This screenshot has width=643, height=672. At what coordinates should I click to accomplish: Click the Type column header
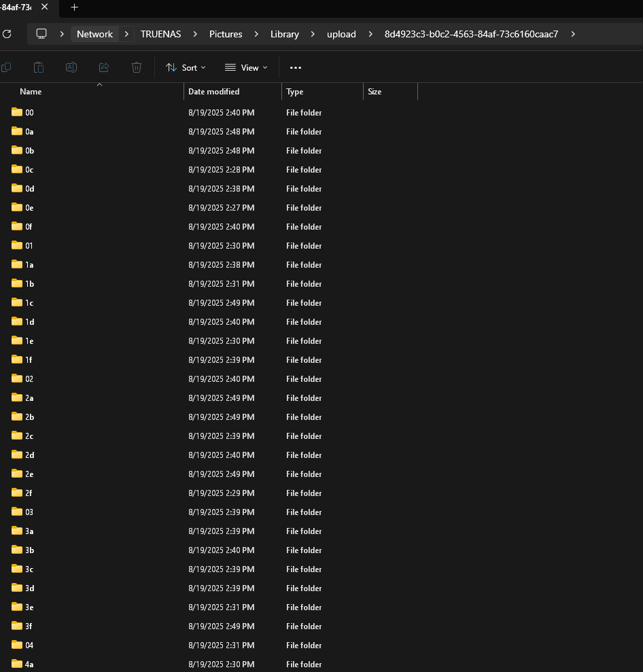294,92
